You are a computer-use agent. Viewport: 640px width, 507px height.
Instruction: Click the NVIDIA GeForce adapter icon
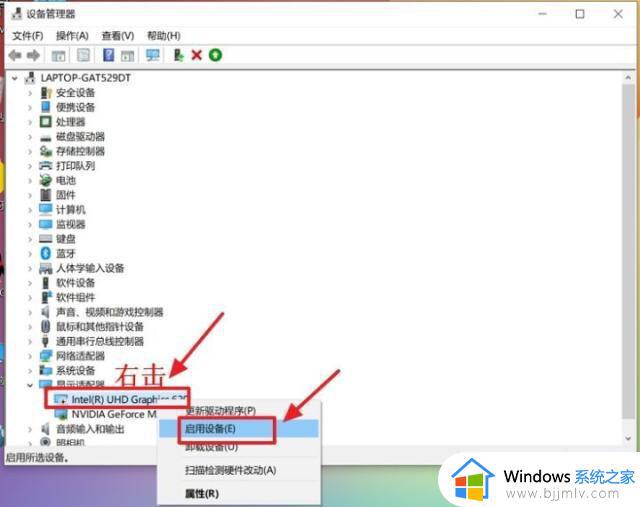click(x=61, y=414)
